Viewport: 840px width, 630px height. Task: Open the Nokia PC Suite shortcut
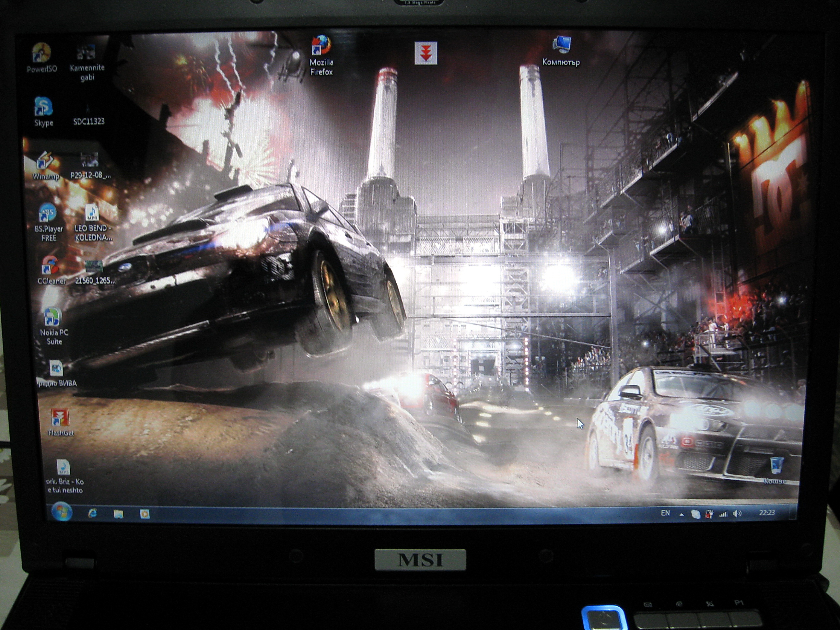tap(54, 327)
